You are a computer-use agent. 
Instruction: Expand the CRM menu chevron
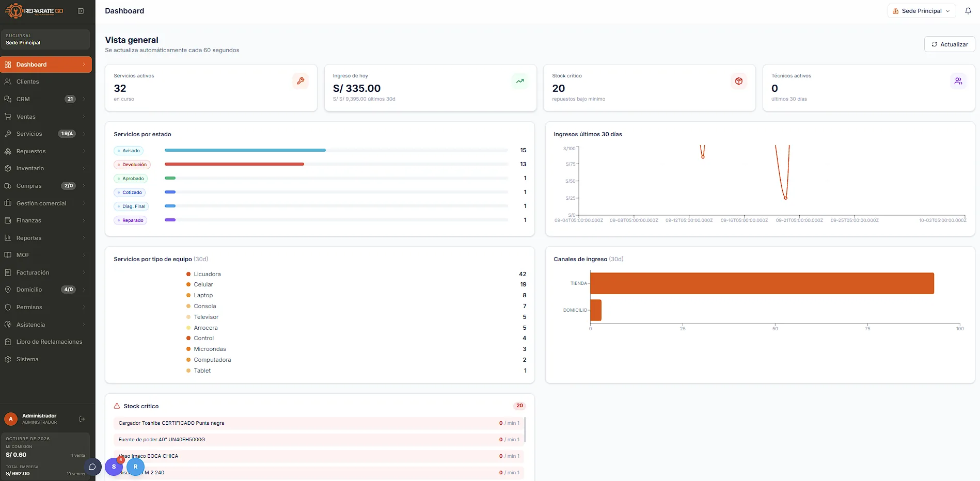(x=84, y=99)
